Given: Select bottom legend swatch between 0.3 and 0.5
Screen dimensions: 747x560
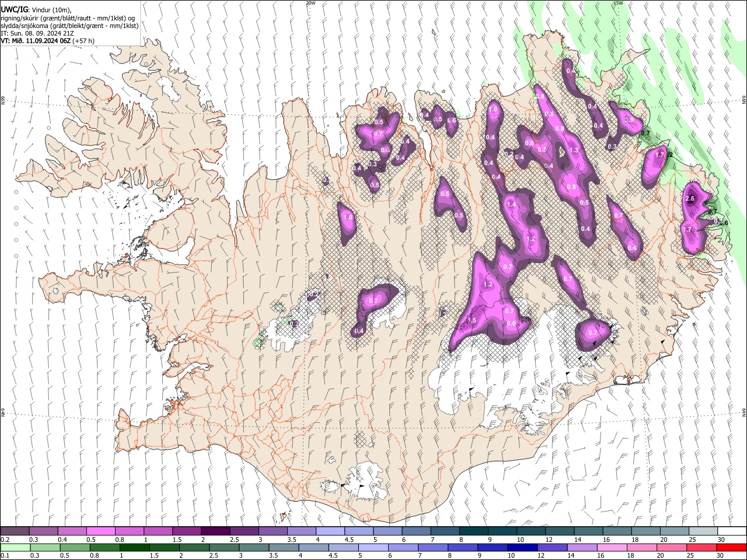Looking at the screenshot, I should tap(46, 547).
